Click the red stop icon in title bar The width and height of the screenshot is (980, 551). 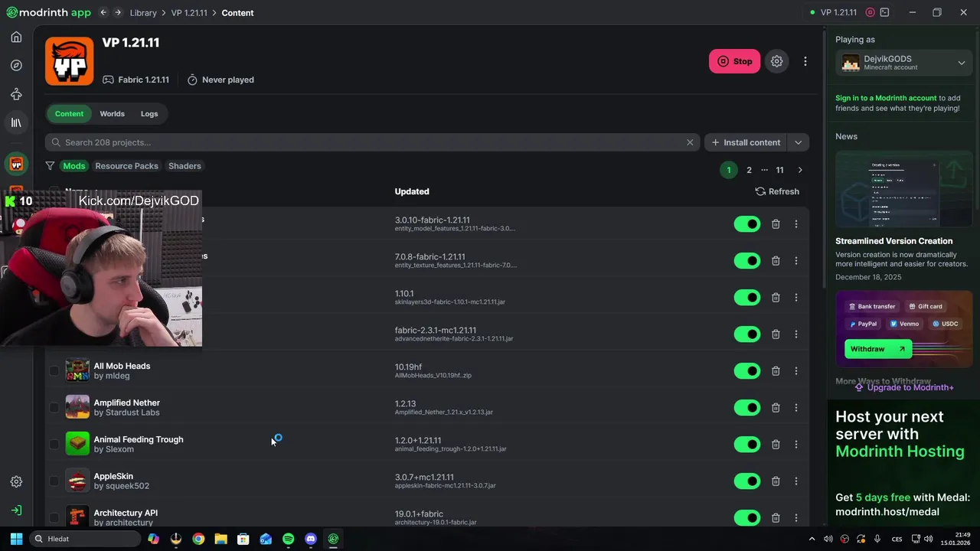coord(870,12)
